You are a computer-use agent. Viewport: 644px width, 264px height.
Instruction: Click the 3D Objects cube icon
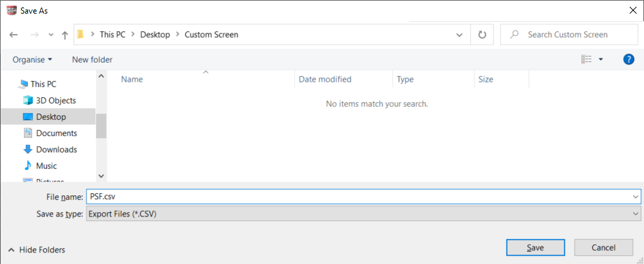[27, 100]
